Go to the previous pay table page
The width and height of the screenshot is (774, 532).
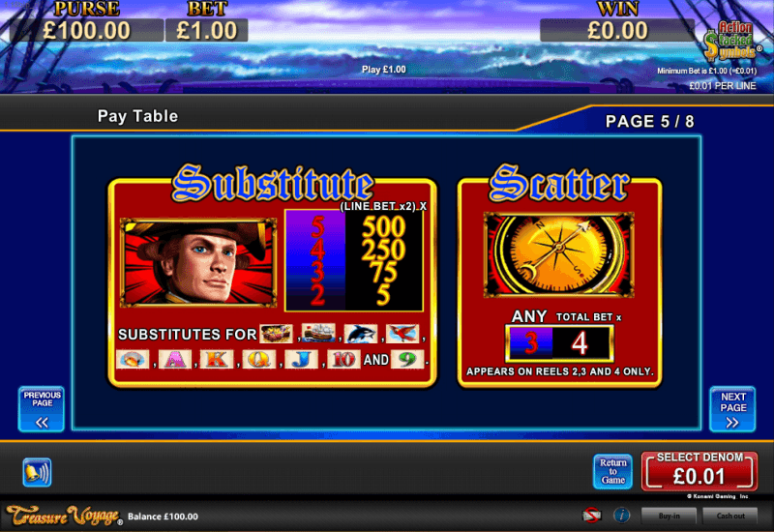pos(42,409)
